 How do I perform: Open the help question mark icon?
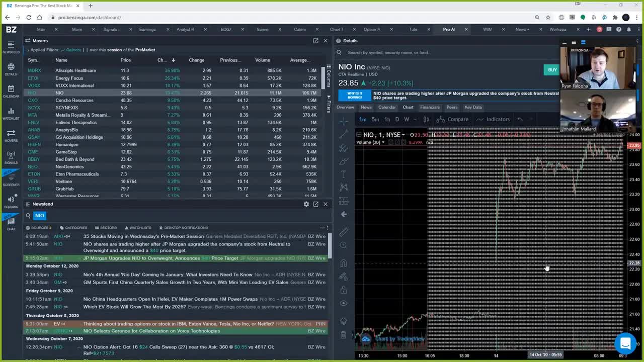pyautogui.click(x=619, y=30)
